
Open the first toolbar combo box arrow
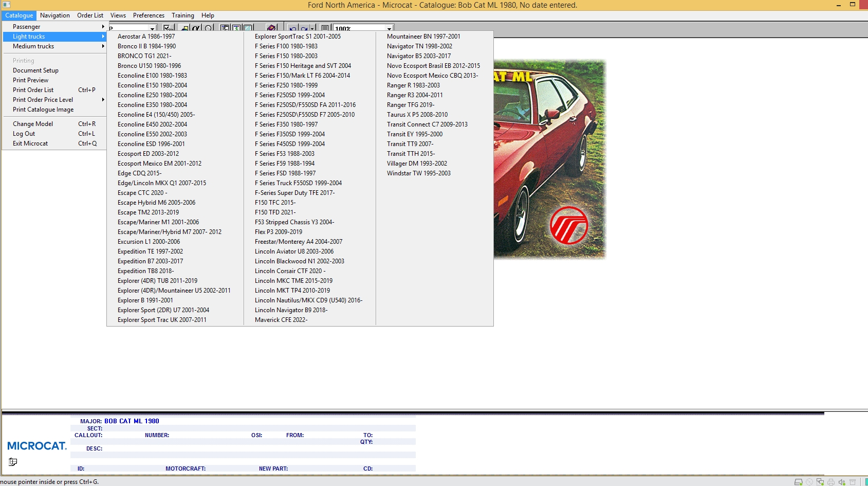(x=152, y=28)
